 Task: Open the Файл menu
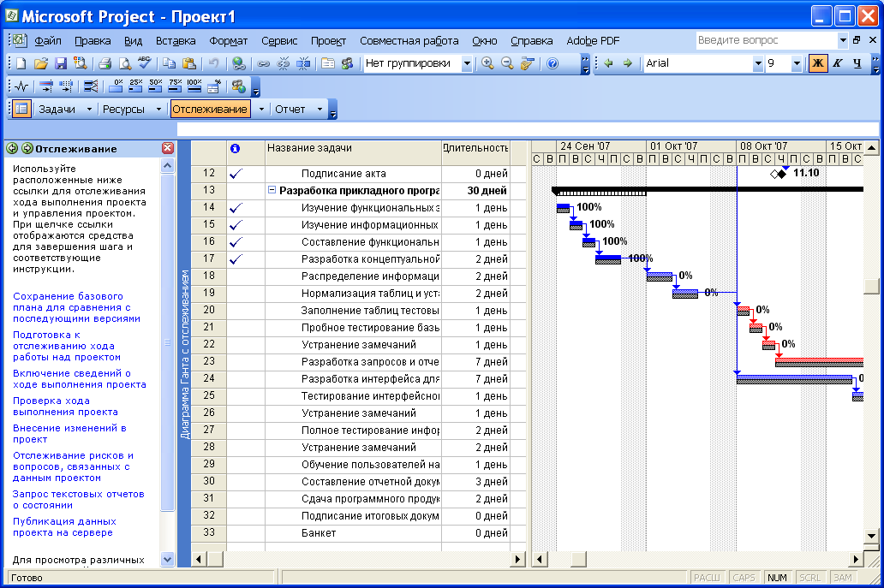pyautogui.click(x=48, y=41)
